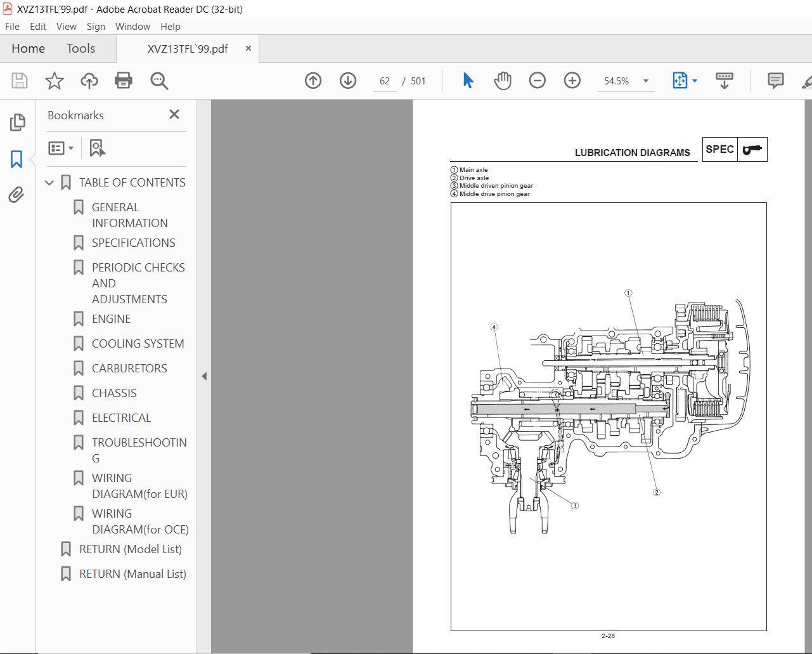Click RETURN (Model List) bookmark
The width and height of the screenshot is (812, 654).
coord(131,549)
